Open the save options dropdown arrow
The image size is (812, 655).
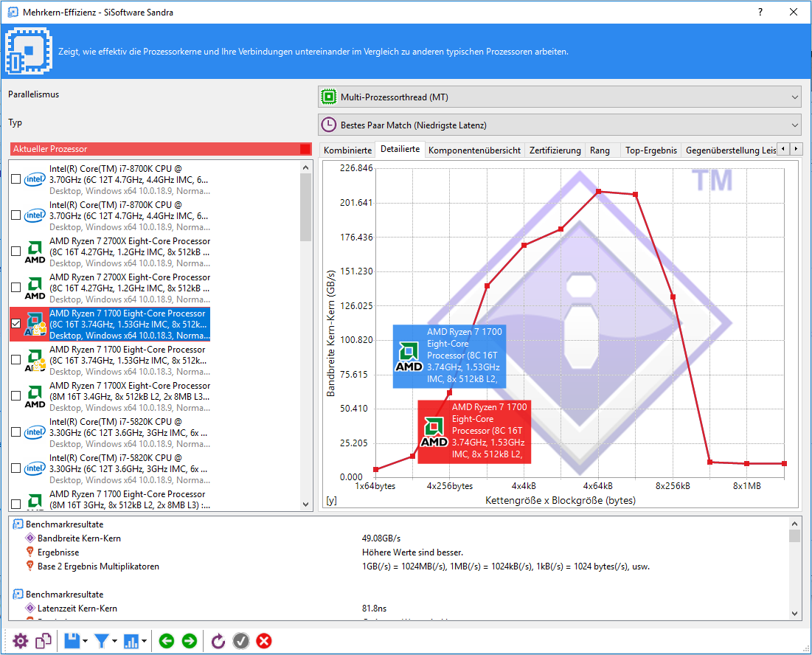click(85, 642)
